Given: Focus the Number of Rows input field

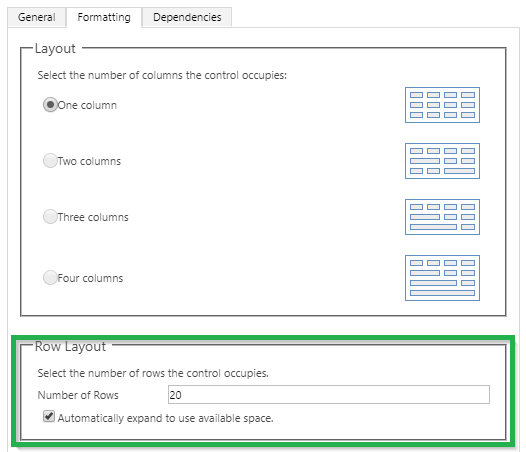Looking at the screenshot, I should click(329, 395).
